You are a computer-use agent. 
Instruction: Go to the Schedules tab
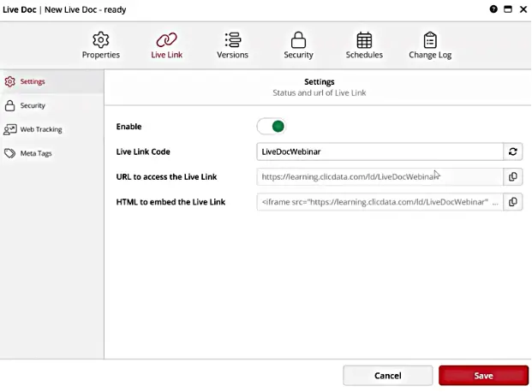[364, 45]
